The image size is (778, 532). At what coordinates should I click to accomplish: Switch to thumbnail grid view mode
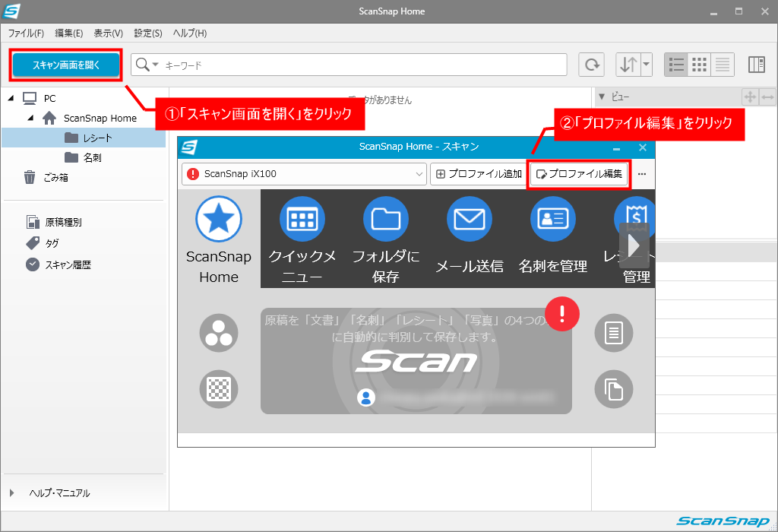pos(699,65)
